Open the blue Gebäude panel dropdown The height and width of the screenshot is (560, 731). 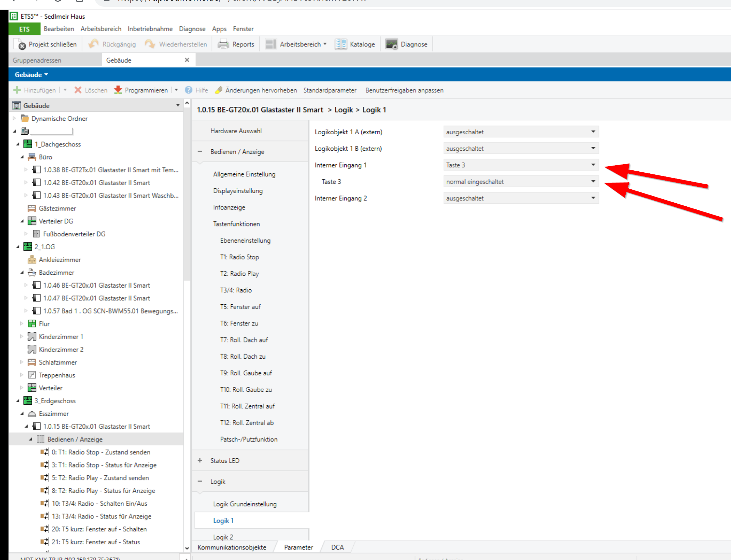click(x=31, y=74)
